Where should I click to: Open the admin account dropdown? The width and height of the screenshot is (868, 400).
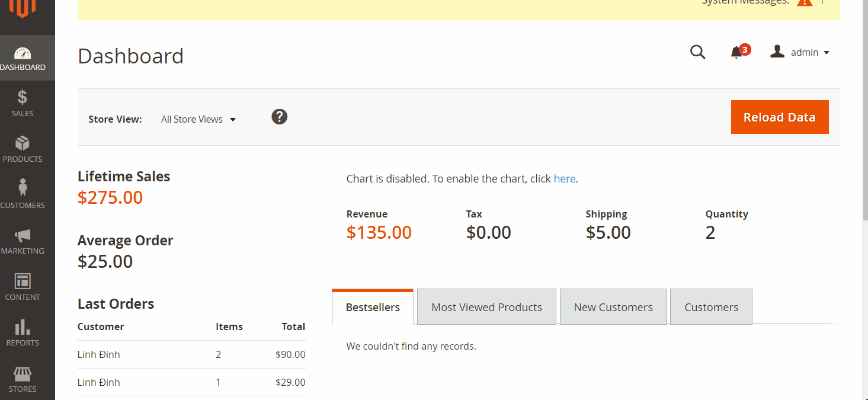[800, 52]
